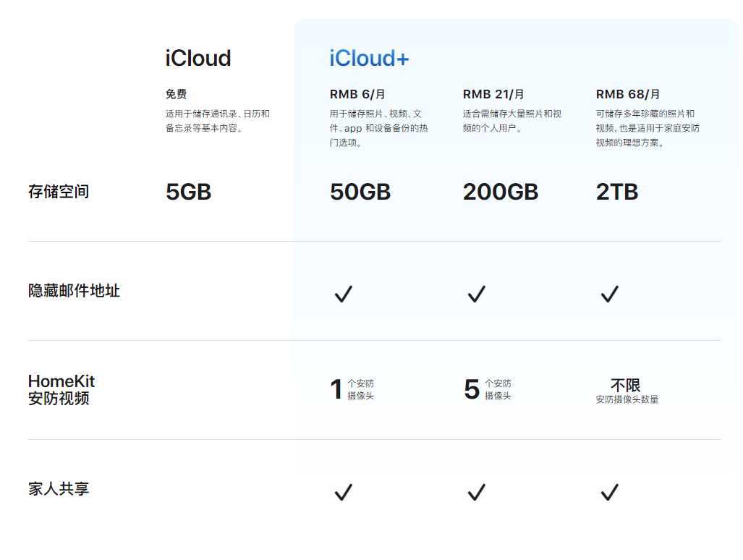Image resolution: width=743 pixels, height=560 pixels.
Task: Select the checkmark under 隐藏邮件地址 for 2TB plan
Action: point(608,293)
